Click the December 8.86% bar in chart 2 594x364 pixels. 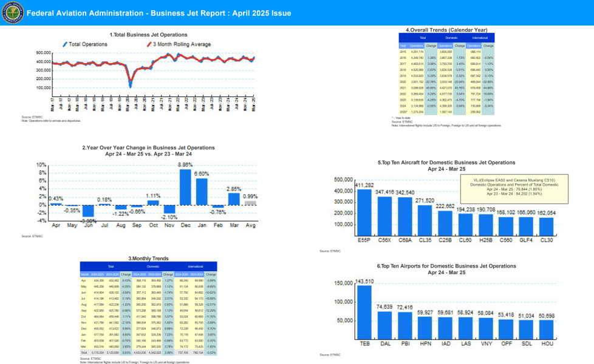tap(185, 187)
